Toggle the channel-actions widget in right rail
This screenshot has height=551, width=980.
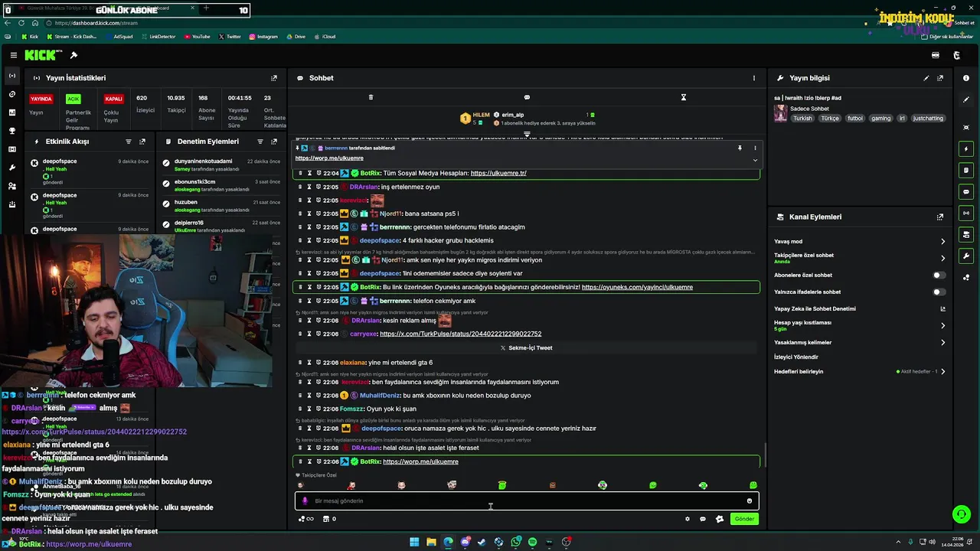point(966,234)
